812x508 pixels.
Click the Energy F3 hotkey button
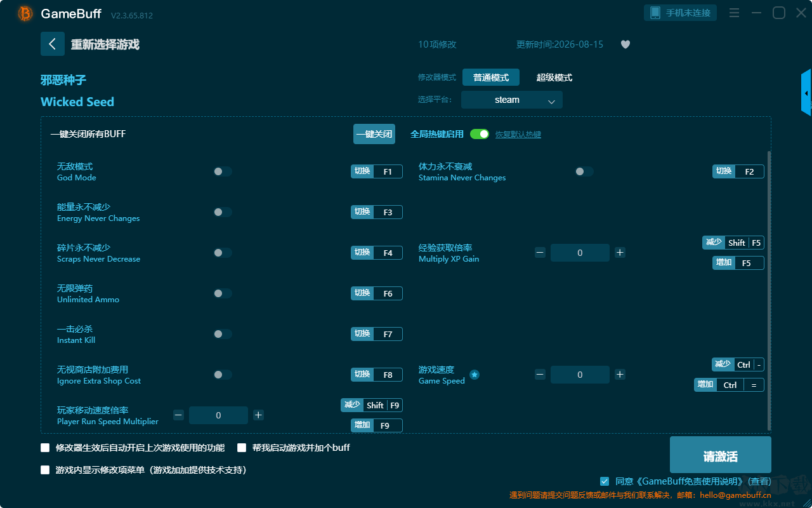click(377, 212)
